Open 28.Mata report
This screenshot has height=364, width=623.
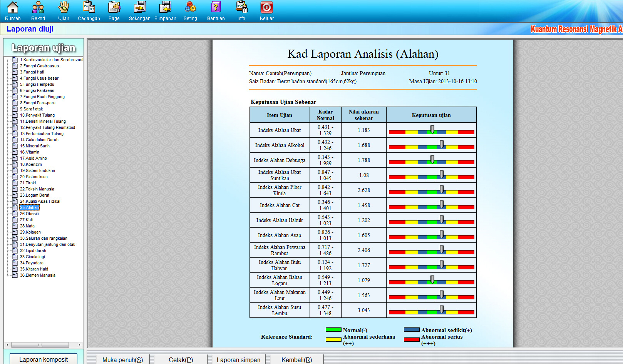click(x=27, y=226)
